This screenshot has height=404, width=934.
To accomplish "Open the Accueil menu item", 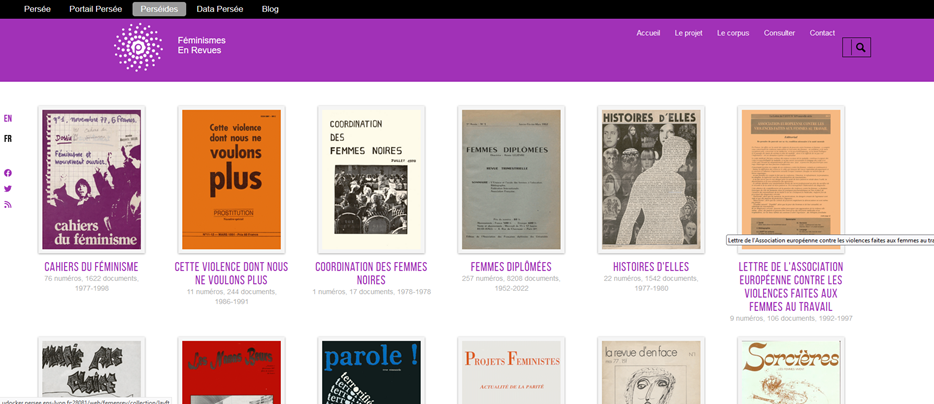I will point(648,33).
